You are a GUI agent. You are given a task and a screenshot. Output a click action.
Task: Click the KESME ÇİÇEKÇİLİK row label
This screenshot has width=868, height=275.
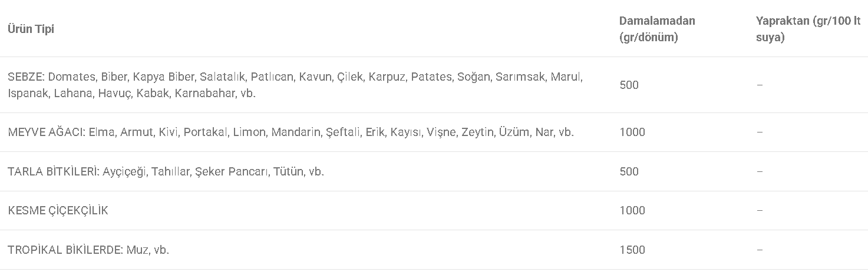pyautogui.click(x=58, y=210)
